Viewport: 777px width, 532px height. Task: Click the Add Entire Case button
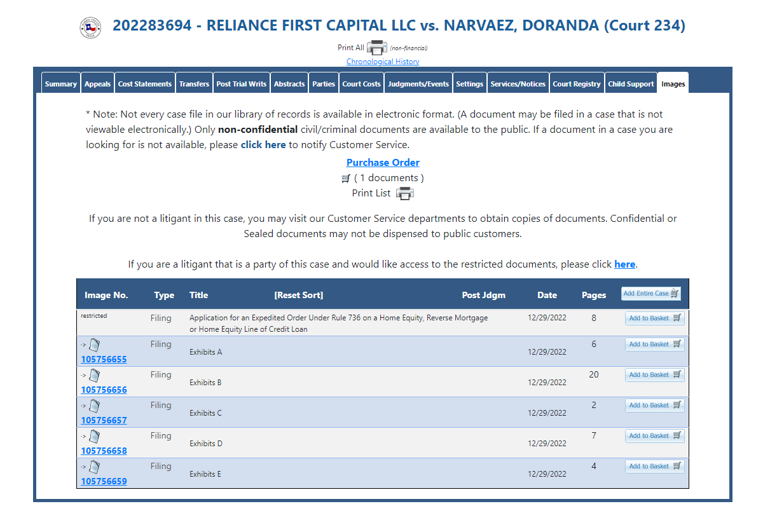click(651, 294)
